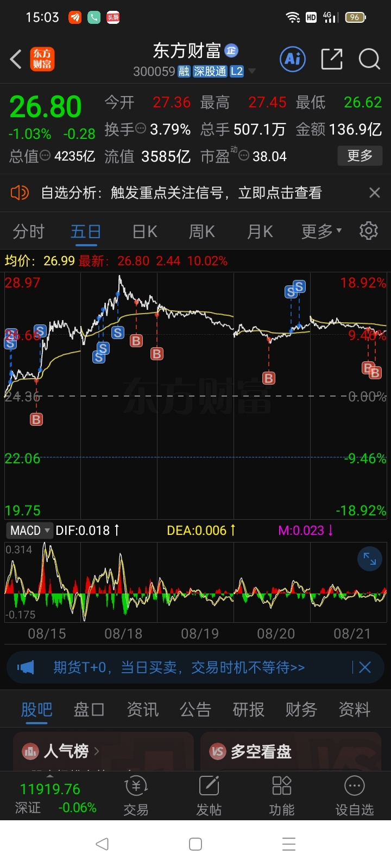
Task: Tap the 更多 button in quote panel
Action: pos(360,156)
